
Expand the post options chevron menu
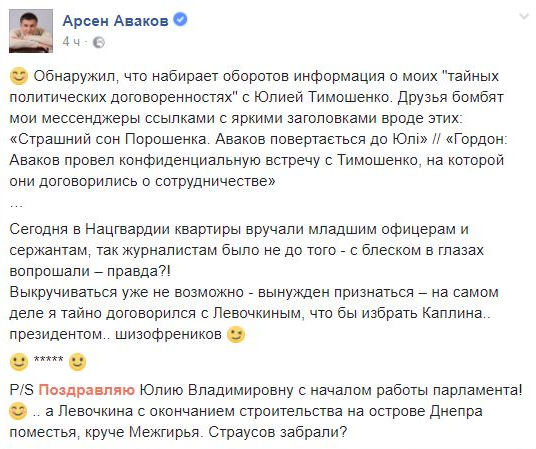tap(524, 16)
